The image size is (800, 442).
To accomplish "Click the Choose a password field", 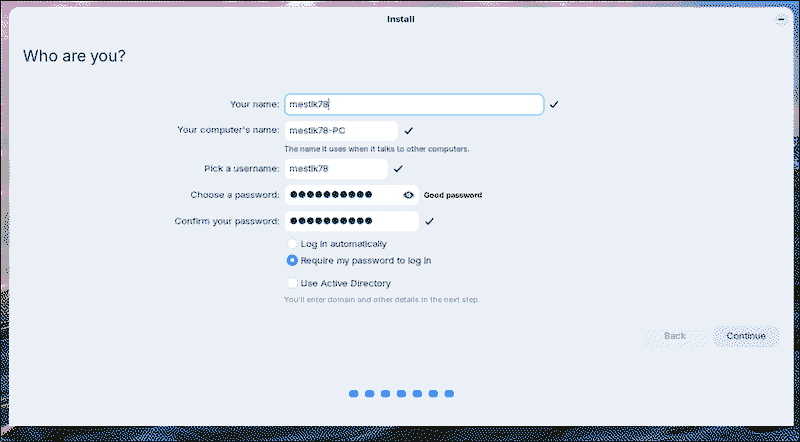I will click(352, 195).
